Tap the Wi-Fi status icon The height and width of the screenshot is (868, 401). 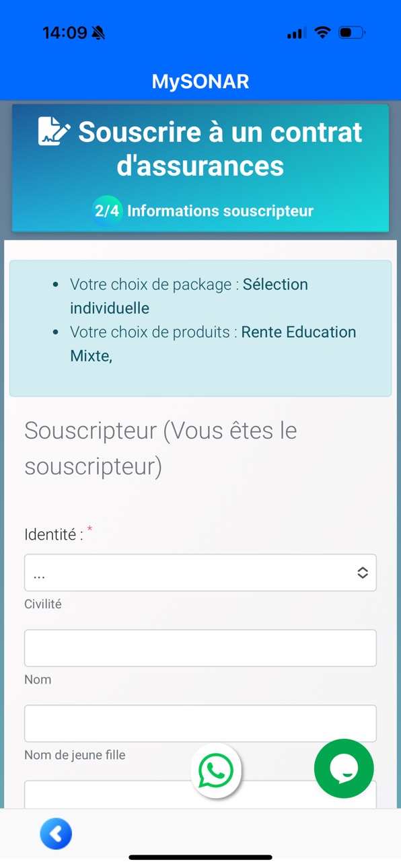[x=323, y=32]
